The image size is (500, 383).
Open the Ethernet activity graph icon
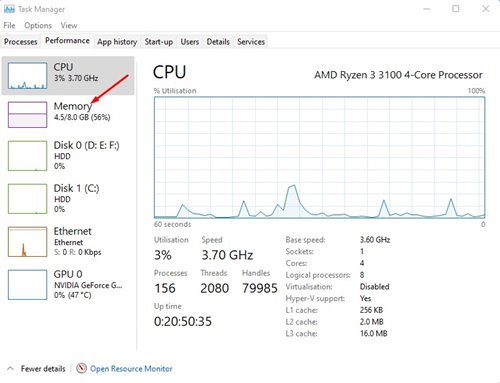(27, 242)
